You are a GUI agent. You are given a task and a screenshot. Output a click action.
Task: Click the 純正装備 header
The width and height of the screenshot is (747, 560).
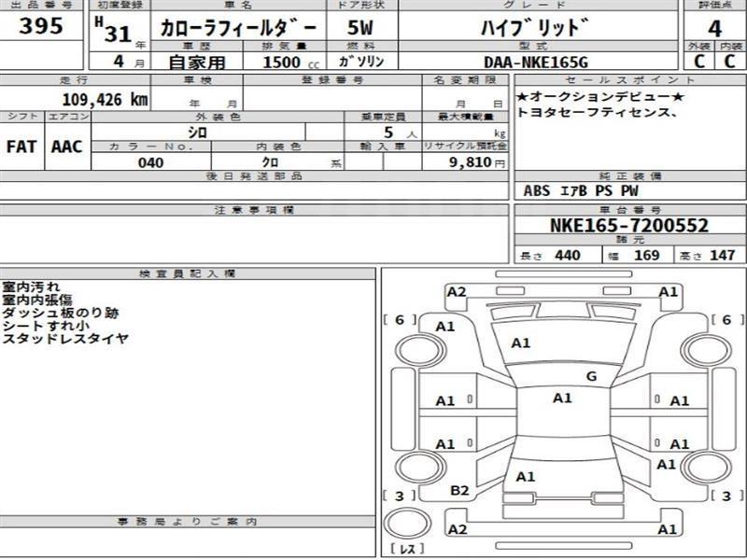coord(629,176)
